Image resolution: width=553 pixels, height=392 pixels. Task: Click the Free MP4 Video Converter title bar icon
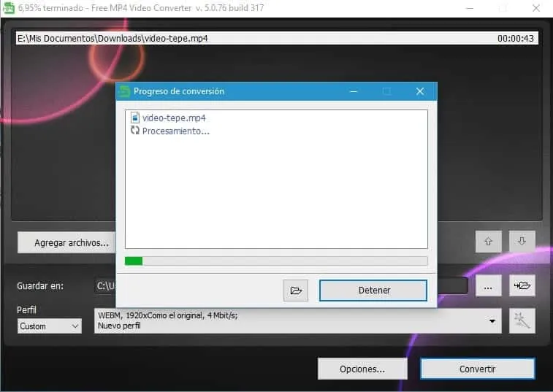pos(9,8)
